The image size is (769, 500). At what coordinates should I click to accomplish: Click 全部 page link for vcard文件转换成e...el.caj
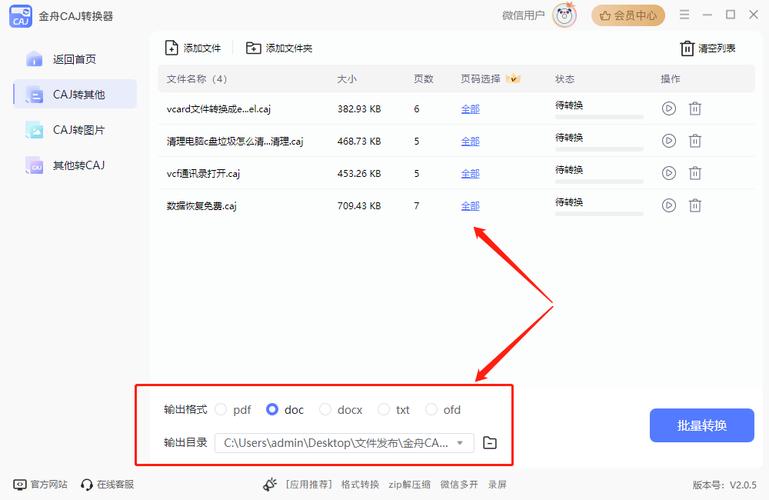(x=470, y=109)
